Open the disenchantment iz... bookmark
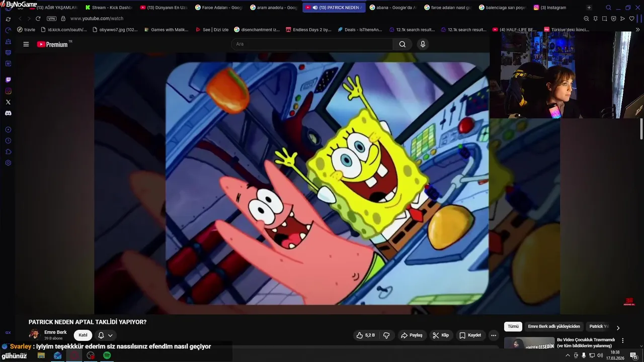Image resolution: width=644 pixels, height=362 pixels. click(257, 30)
